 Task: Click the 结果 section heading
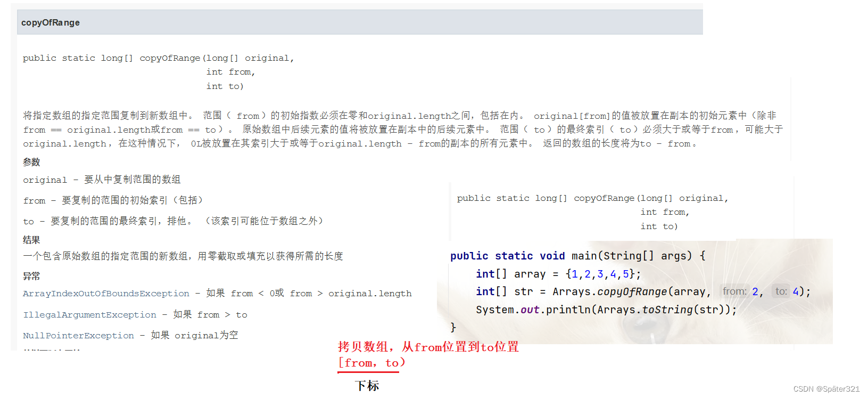pyautogui.click(x=31, y=240)
